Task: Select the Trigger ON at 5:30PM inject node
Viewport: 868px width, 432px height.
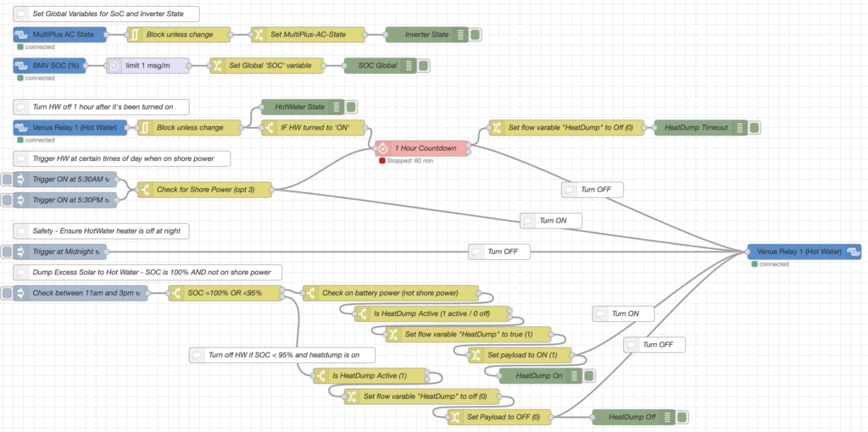Action: point(65,200)
